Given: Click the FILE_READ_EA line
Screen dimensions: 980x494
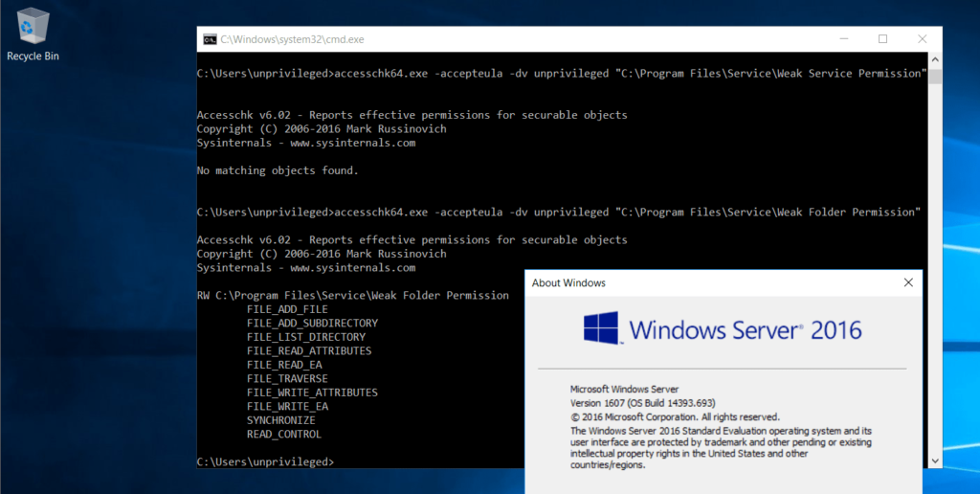Looking at the screenshot, I should pyautogui.click(x=284, y=365).
